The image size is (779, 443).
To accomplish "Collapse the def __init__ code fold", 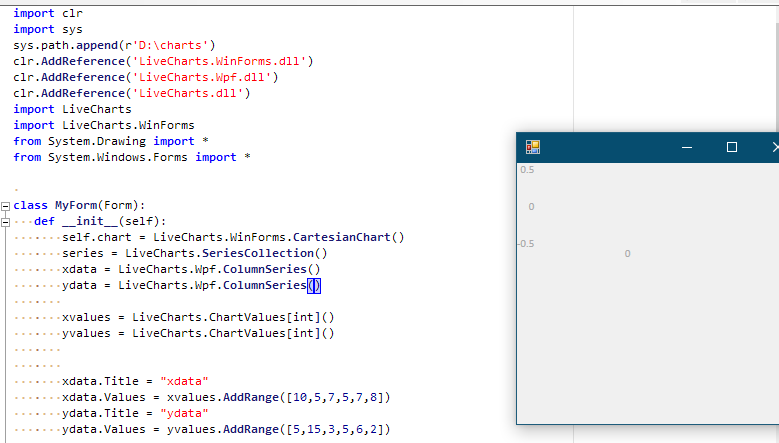I will [5, 222].
